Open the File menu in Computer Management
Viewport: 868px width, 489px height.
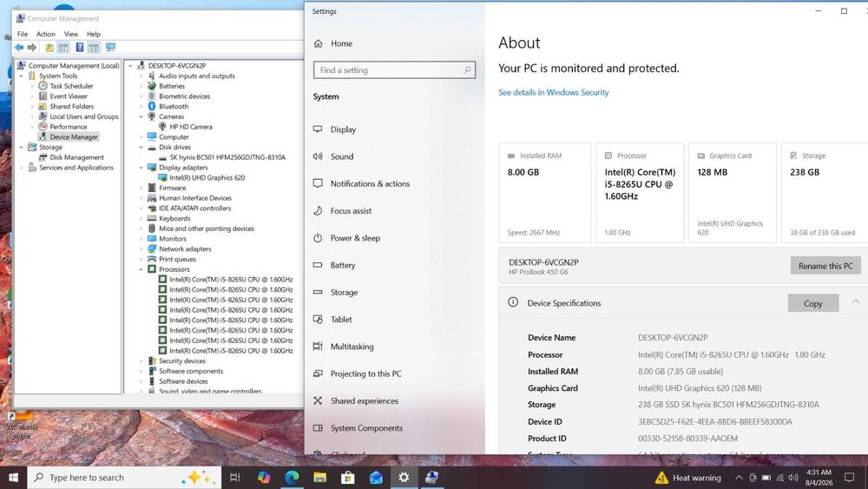[23, 34]
